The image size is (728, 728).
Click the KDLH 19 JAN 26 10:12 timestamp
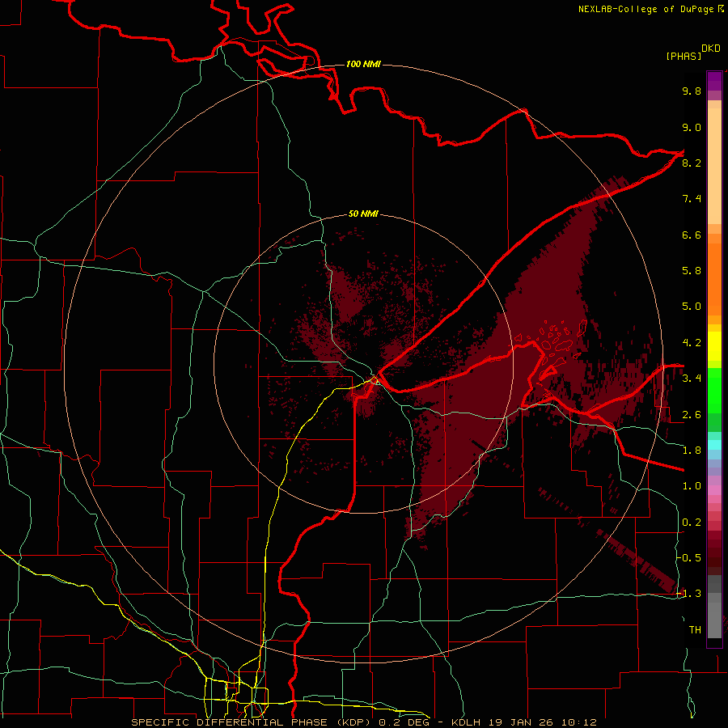click(x=524, y=722)
